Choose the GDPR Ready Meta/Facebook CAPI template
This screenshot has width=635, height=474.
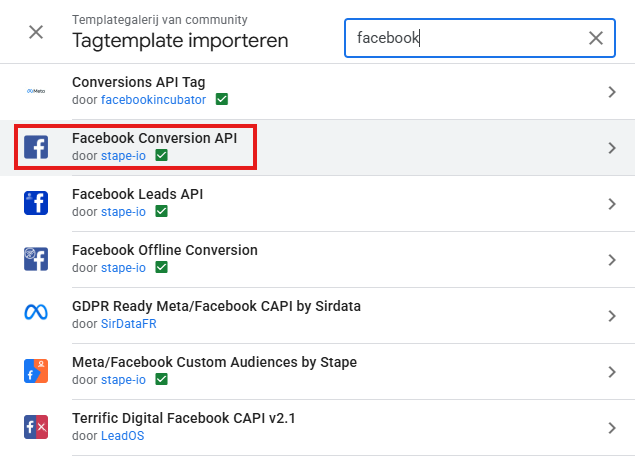tap(216, 306)
